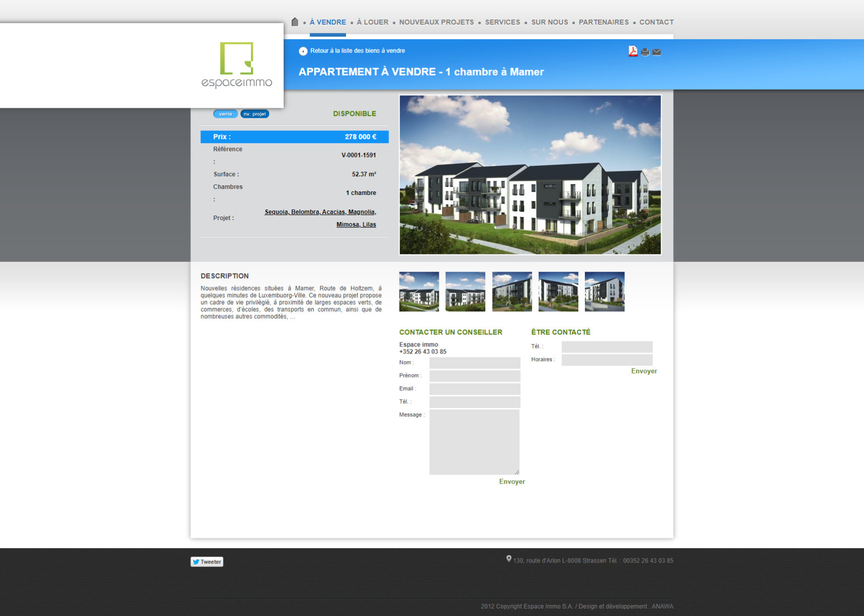Click the home icon in navigation
Image resolution: width=864 pixels, height=616 pixels.
295,22
